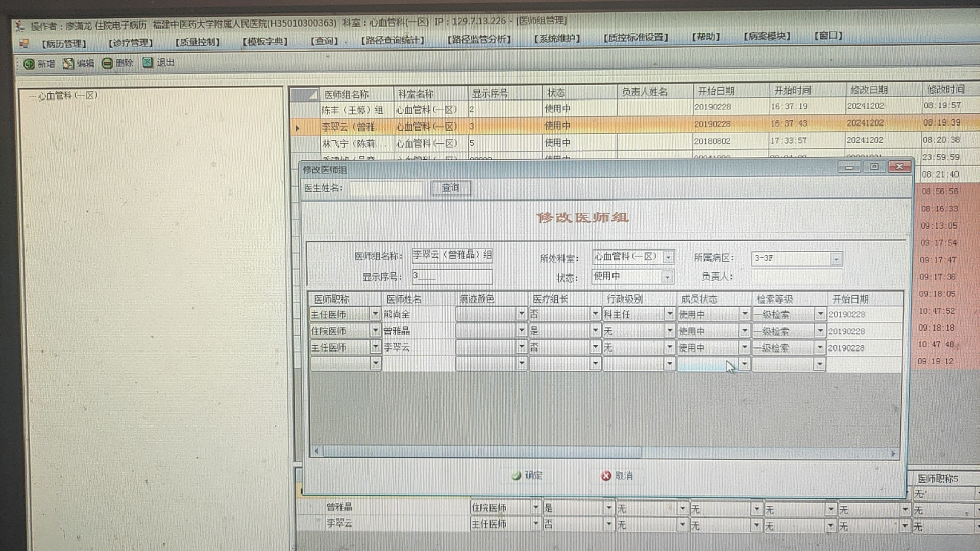This screenshot has height=551, width=980.
Task: Open the 病历管理 menu
Action: tap(64, 44)
